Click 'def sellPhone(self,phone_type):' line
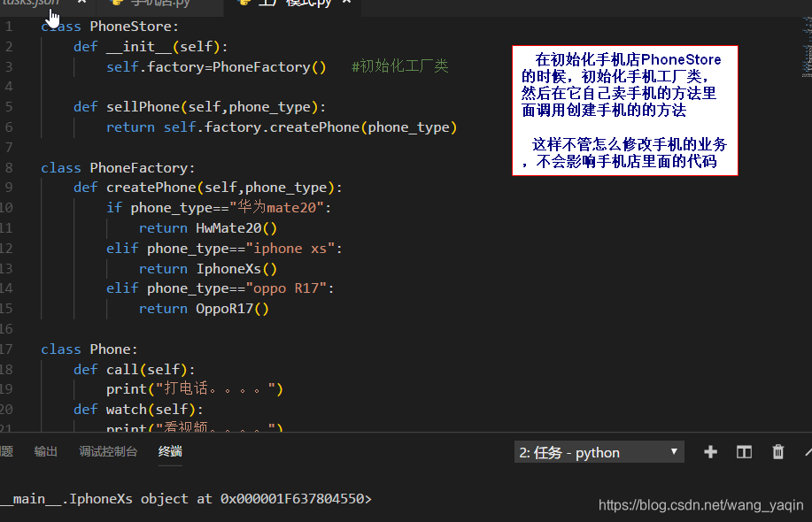The height and width of the screenshot is (522, 812). pos(200,107)
